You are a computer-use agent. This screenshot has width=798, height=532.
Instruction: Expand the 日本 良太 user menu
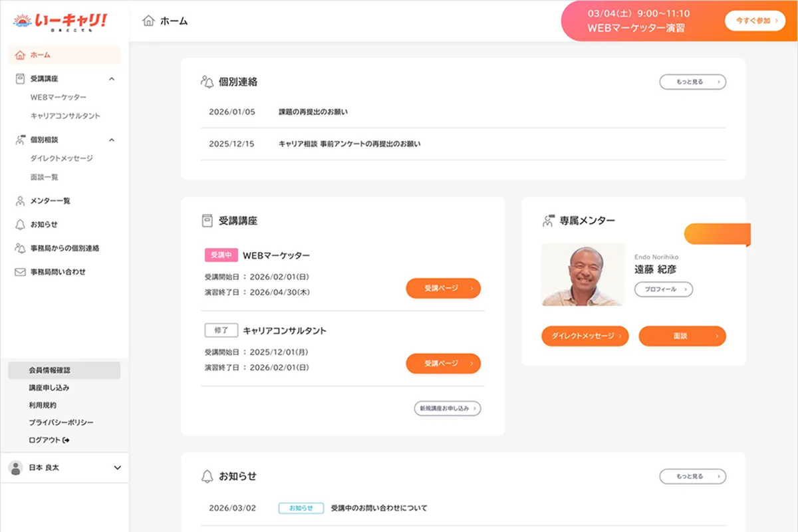pyautogui.click(x=118, y=467)
